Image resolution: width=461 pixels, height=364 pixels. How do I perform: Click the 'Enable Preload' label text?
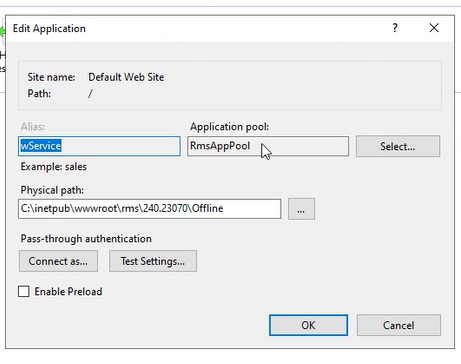pos(68,292)
